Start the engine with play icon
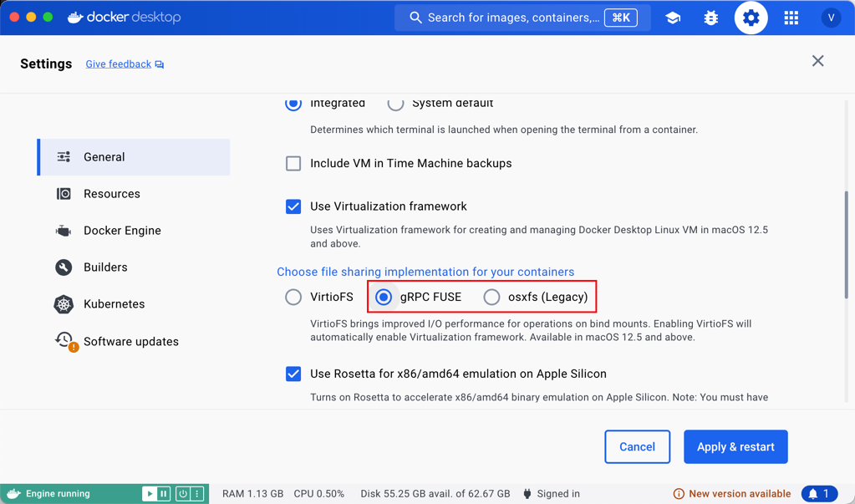The height and width of the screenshot is (504, 855). [150, 494]
